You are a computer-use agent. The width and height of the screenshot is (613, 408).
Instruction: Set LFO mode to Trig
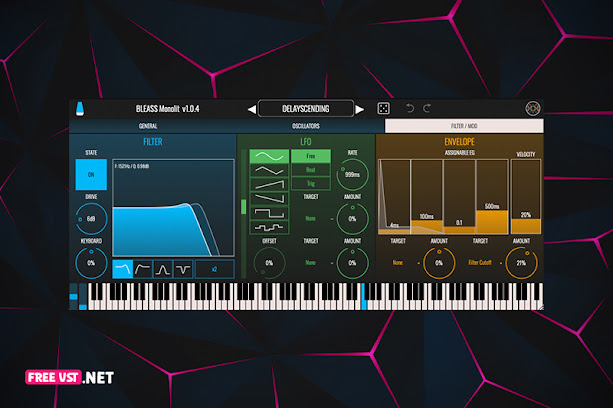pos(311,183)
